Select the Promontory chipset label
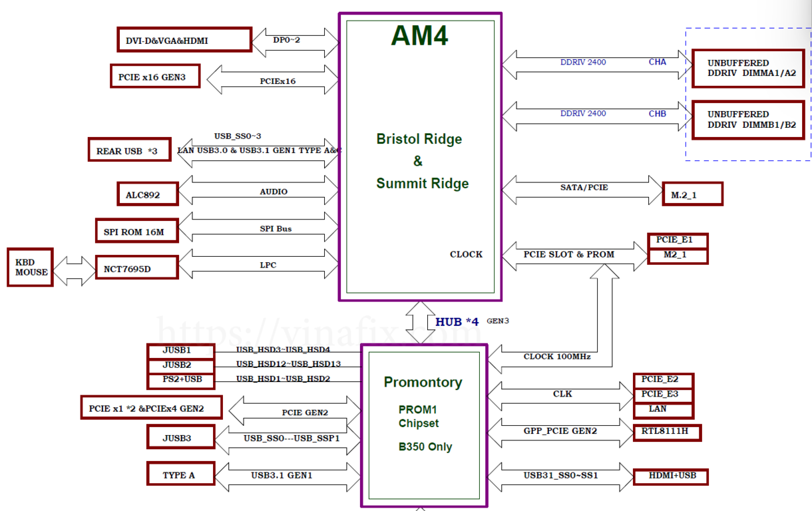The height and width of the screenshot is (511, 812). 423,383
